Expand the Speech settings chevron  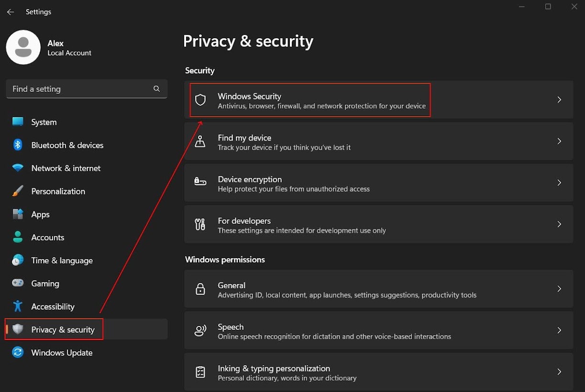point(559,330)
